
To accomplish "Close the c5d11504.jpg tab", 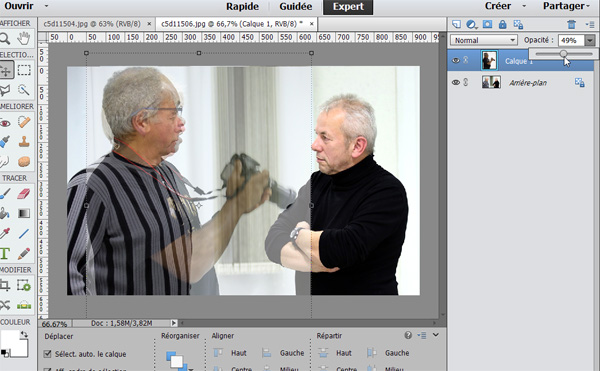I will click(x=149, y=24).
